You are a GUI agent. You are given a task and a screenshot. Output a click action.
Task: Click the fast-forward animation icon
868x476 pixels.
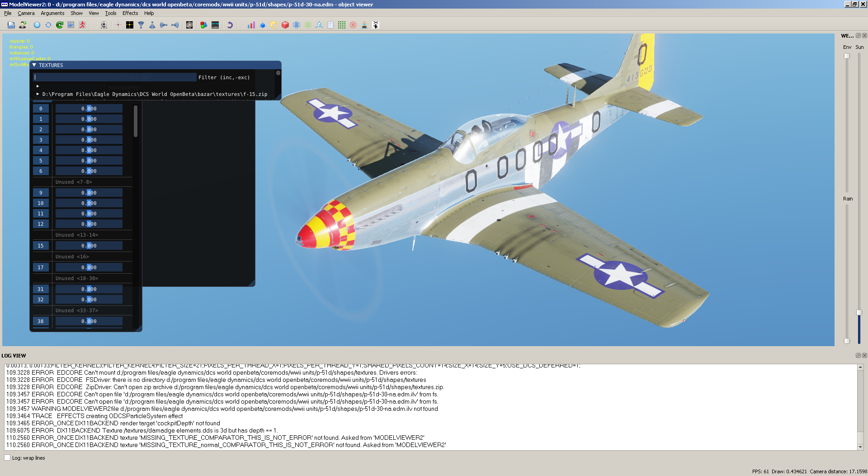(x=71, y=25)
